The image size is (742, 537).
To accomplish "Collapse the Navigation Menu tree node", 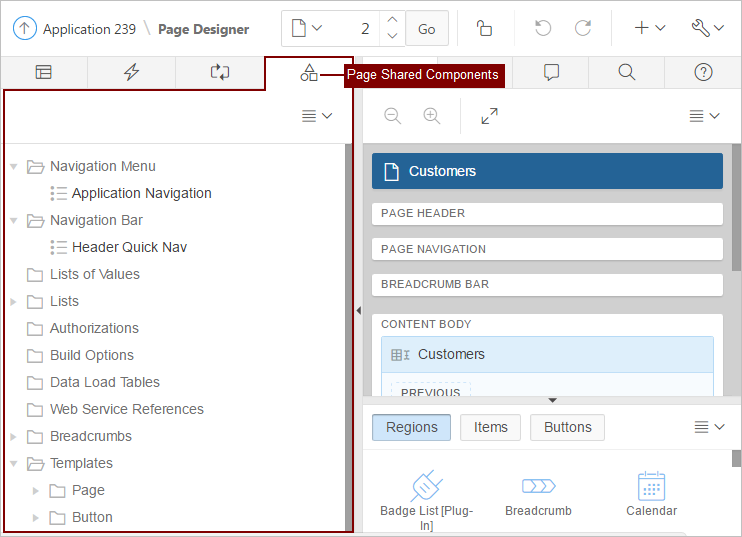I will (x=14, y=167).
